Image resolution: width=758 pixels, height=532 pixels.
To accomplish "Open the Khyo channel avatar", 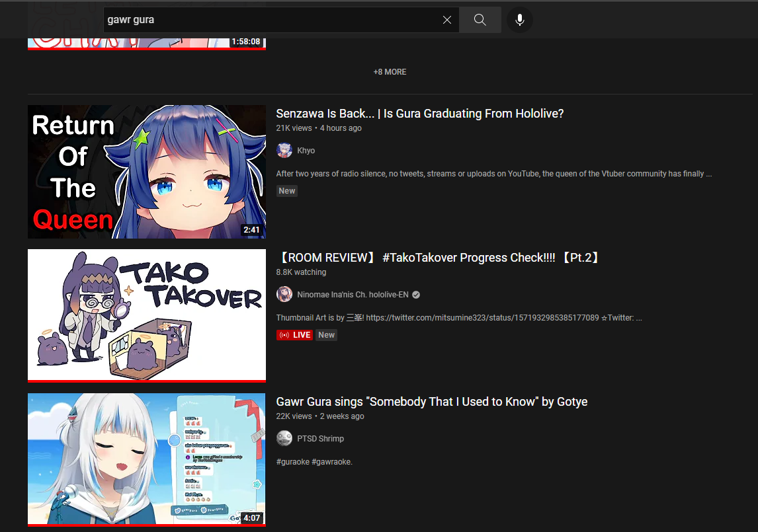I will pos(284,150).
